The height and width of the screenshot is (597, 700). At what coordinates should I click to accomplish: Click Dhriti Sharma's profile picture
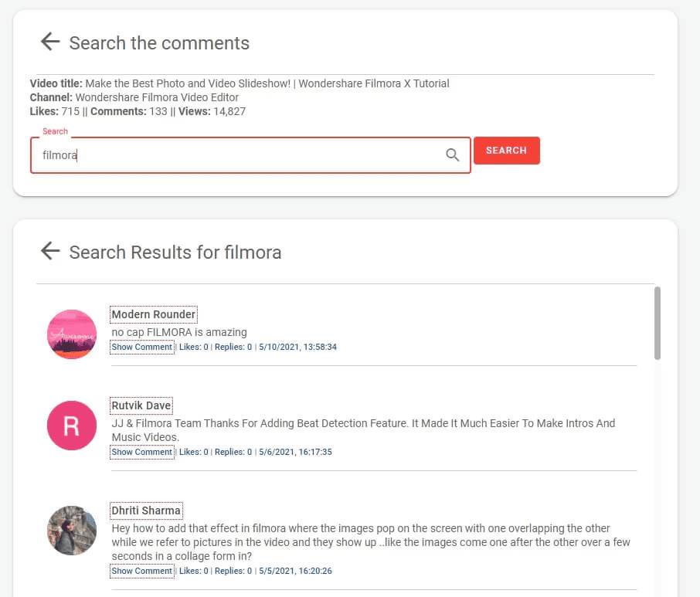(x=72, y=531)
